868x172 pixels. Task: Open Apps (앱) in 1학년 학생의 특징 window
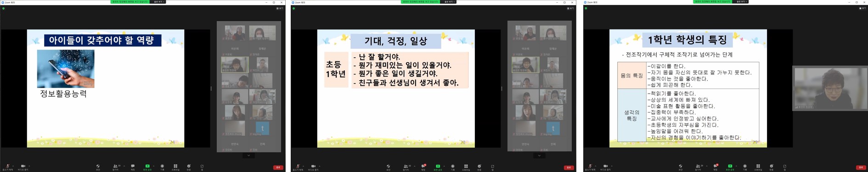[784, 167]
